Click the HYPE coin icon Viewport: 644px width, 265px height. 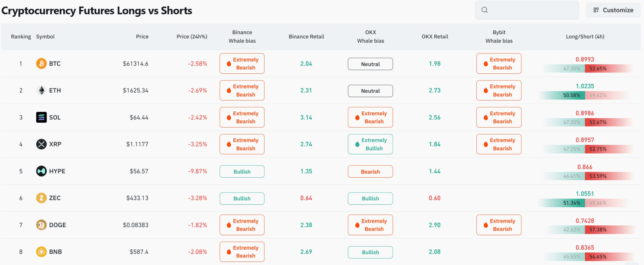click(x=41, y=171)
